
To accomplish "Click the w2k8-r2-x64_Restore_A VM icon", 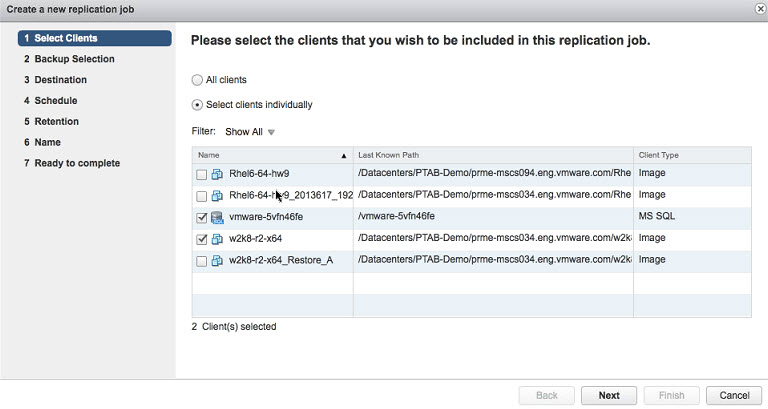I will [x=217, y=261].
